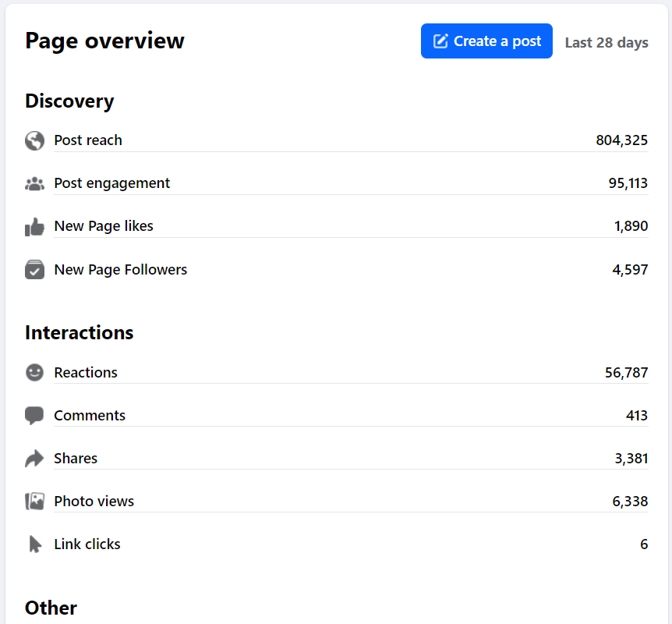Viewport: 672px width, 624px height.
Task: Click the Reactions count 56,787
Action: tap(626, 373)
